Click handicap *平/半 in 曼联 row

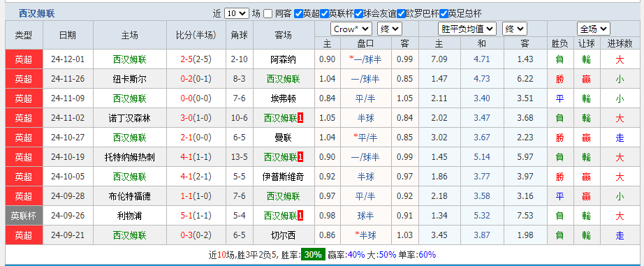click(365, 138)
